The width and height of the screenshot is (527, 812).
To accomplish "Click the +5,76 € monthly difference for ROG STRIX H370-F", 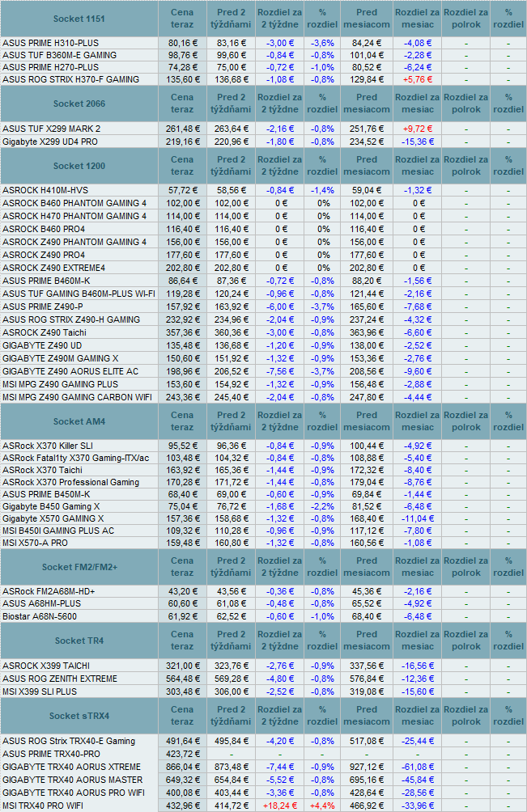I will (x=417, y=79).
